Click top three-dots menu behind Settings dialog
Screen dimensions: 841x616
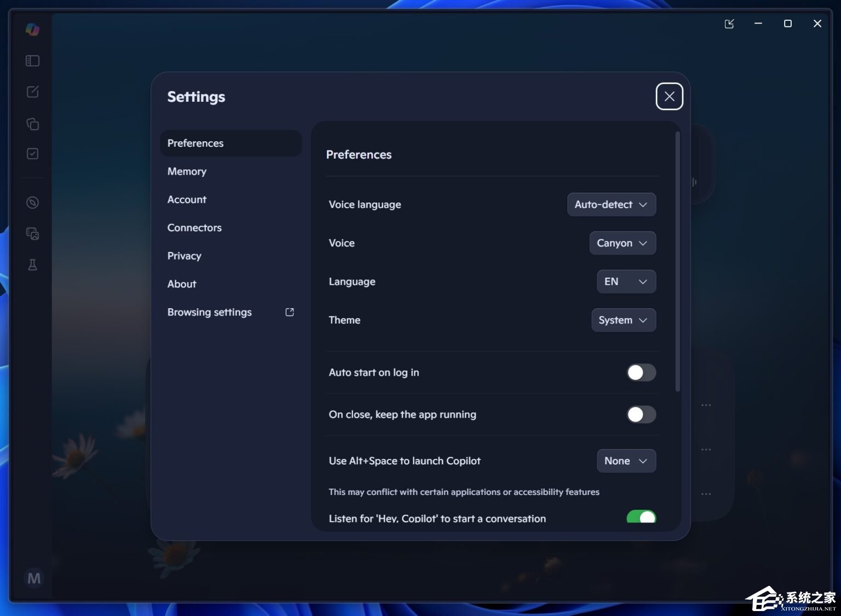(x=706, y=405)
